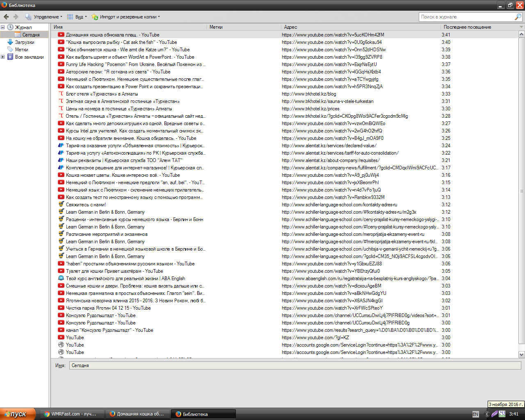Select Загрузки in the sidebar

coord(25,42)
